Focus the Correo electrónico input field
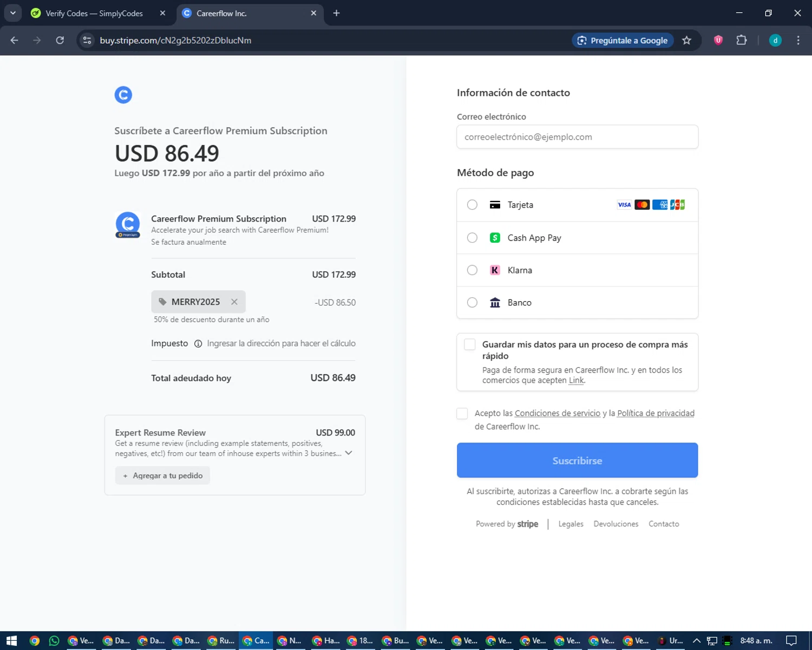 (x=577, y=137)
